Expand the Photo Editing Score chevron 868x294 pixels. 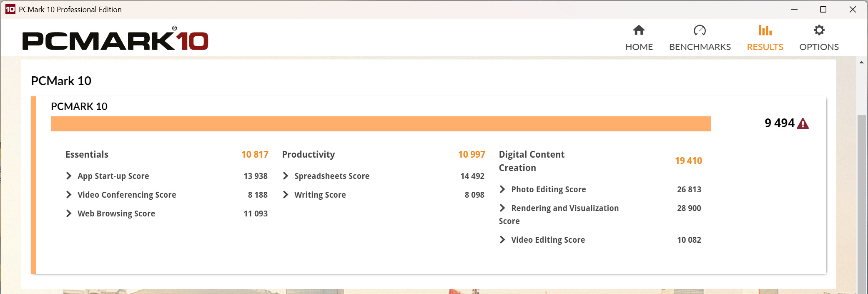point(502,189)
